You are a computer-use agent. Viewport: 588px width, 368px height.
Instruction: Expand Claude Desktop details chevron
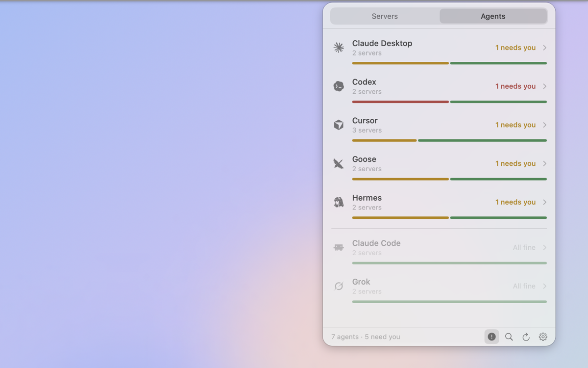[x=544, y=48]
